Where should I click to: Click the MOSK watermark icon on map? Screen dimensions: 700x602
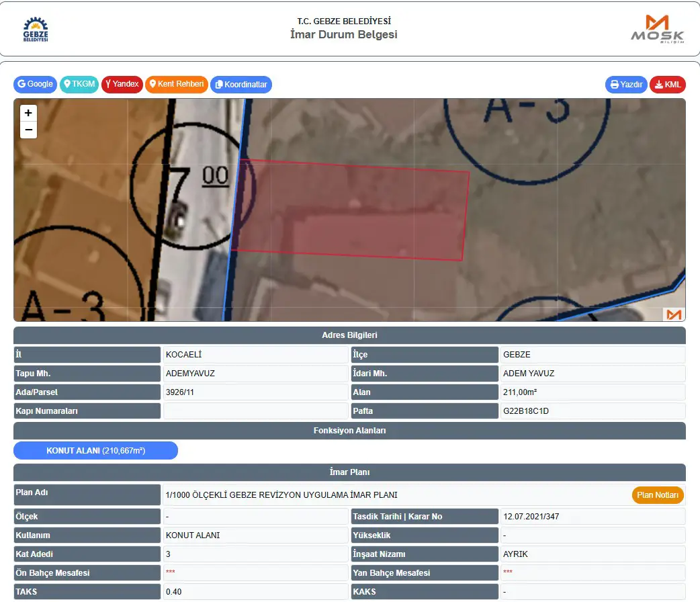pyautogui.click(x=674, y=314)
